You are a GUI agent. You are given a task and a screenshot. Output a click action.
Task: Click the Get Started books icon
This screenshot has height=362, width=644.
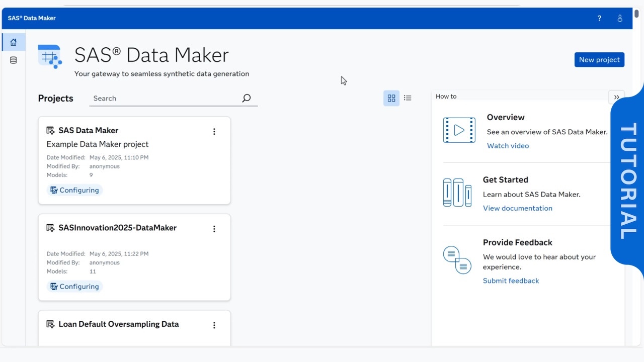(457, 192)
